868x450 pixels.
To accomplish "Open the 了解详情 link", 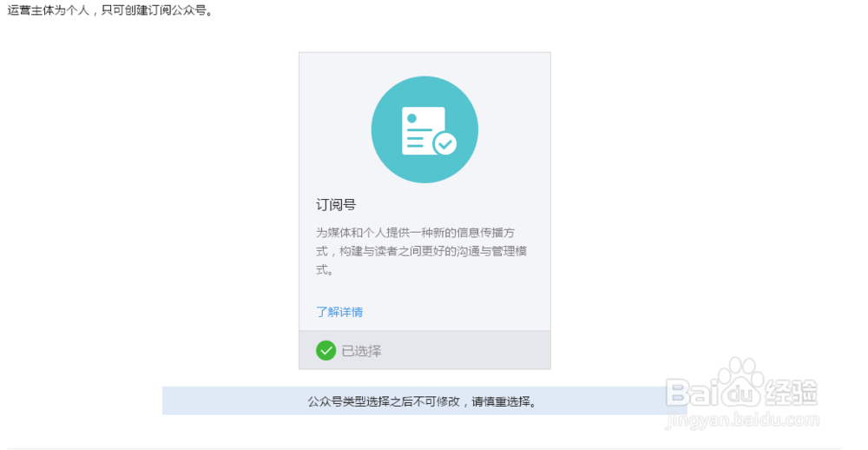I will point(339,312).
